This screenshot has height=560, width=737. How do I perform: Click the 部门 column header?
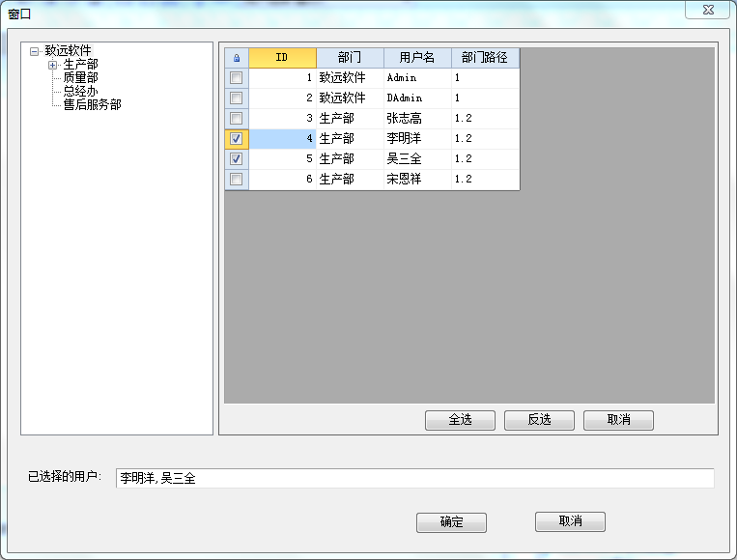(350, 58)
